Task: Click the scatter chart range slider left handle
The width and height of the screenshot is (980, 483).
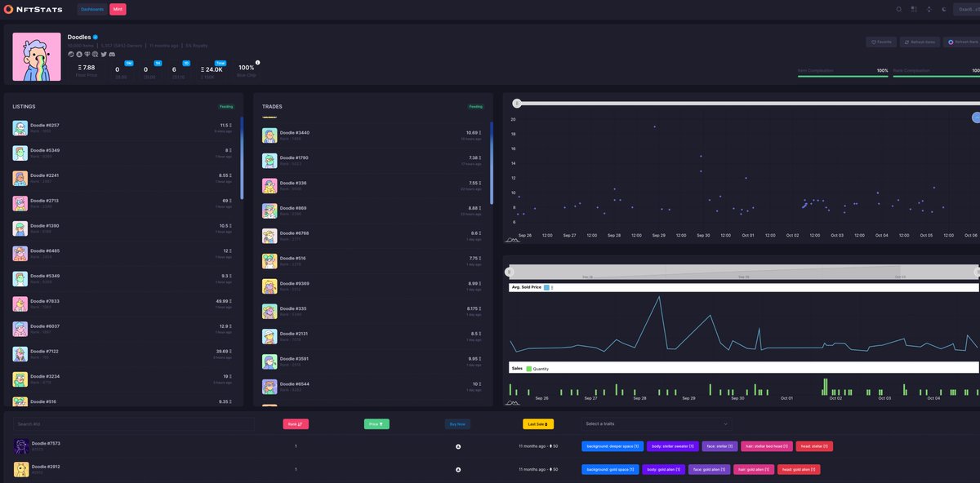Action: [x=517, y=103]
